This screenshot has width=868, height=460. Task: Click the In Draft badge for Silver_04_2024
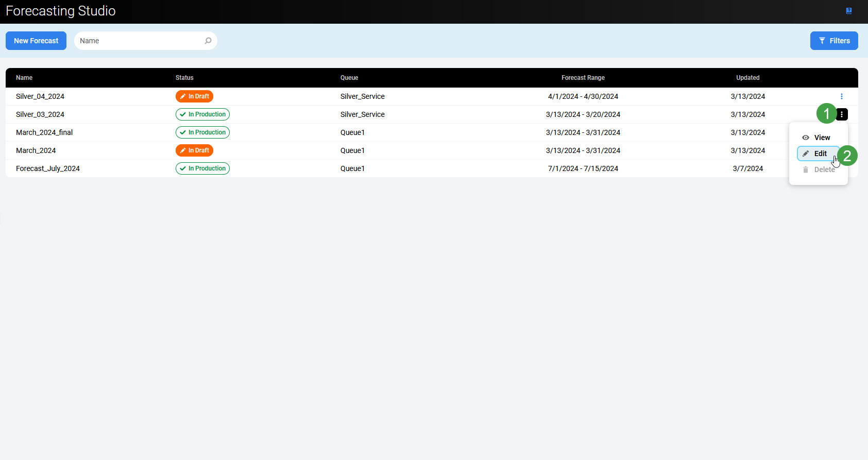pyautogui.click(x=194, y=96)
